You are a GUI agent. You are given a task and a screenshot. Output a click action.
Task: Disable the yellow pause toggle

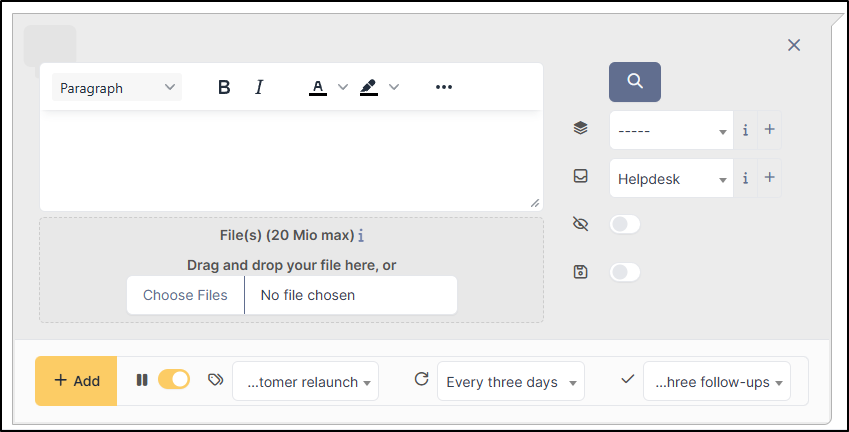(174, 380)
